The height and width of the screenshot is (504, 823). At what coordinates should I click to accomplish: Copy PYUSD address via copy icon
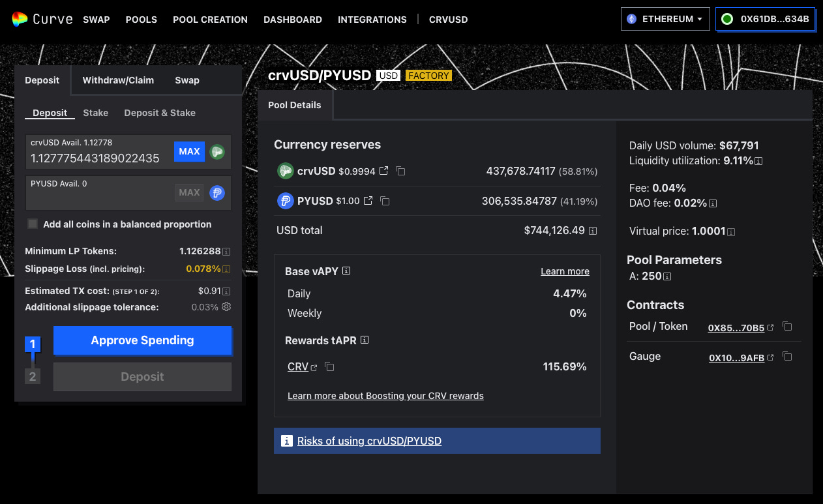(385, 201)
